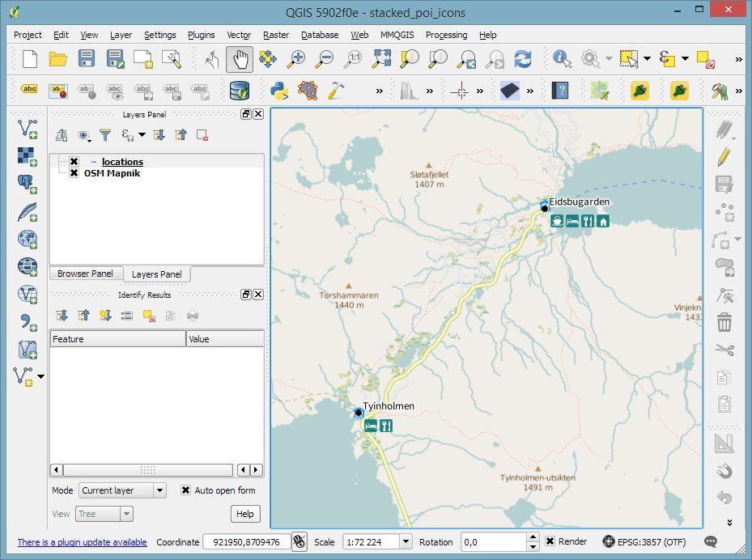Click the Refresh map icon
Image resolution: width=752 pixels, height=560 pixels.
tap(524, 59)
